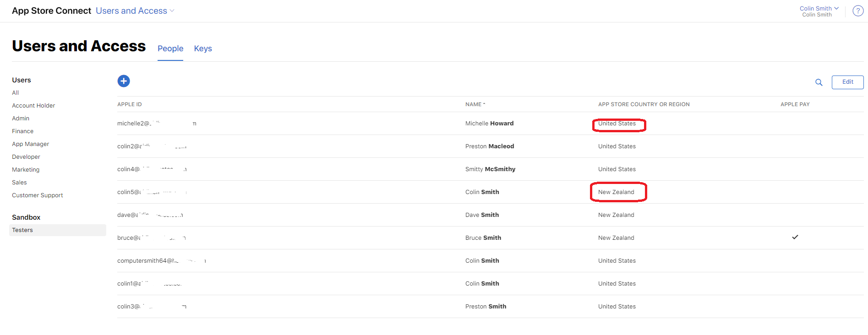Click Bruce Smith's Apple Pay checkmark
The image size is (868, 335).
coord(795,237)
